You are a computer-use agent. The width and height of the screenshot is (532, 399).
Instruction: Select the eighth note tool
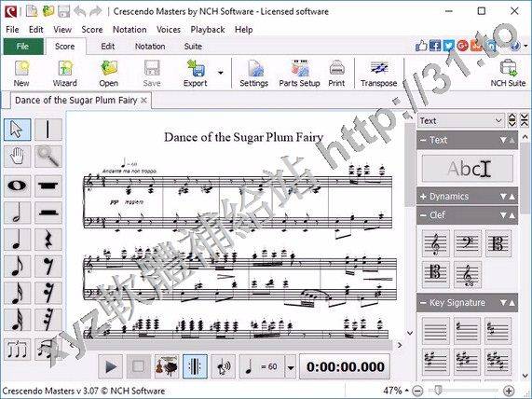coord(18,266)
